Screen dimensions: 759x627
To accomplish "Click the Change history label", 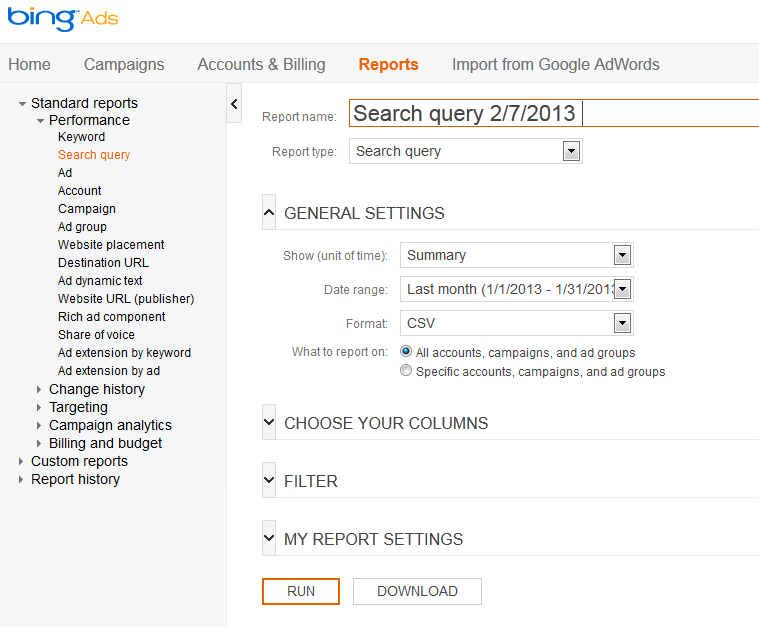I will pos(97,389).
